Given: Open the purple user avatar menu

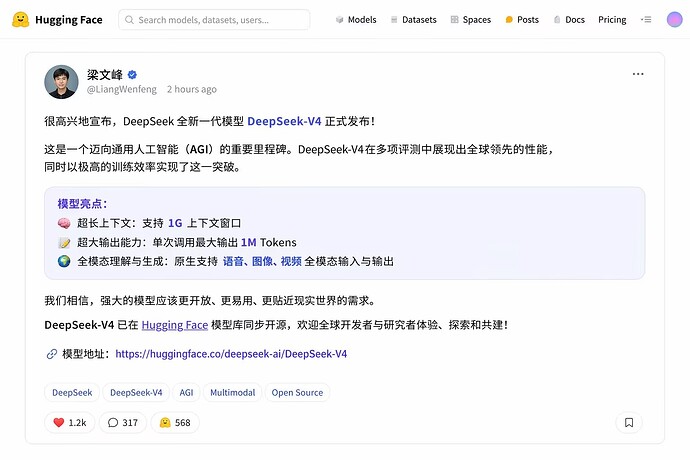Looking at the screenshot, I should 675,19.
